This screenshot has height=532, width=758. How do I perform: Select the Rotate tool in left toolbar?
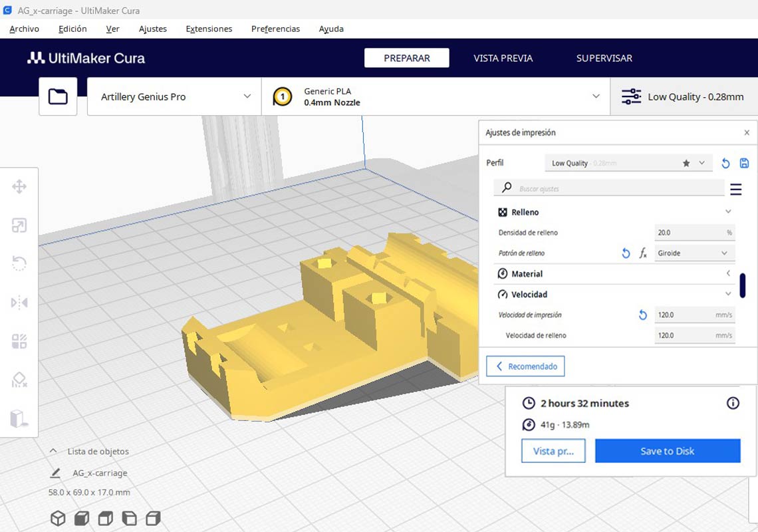19,264
